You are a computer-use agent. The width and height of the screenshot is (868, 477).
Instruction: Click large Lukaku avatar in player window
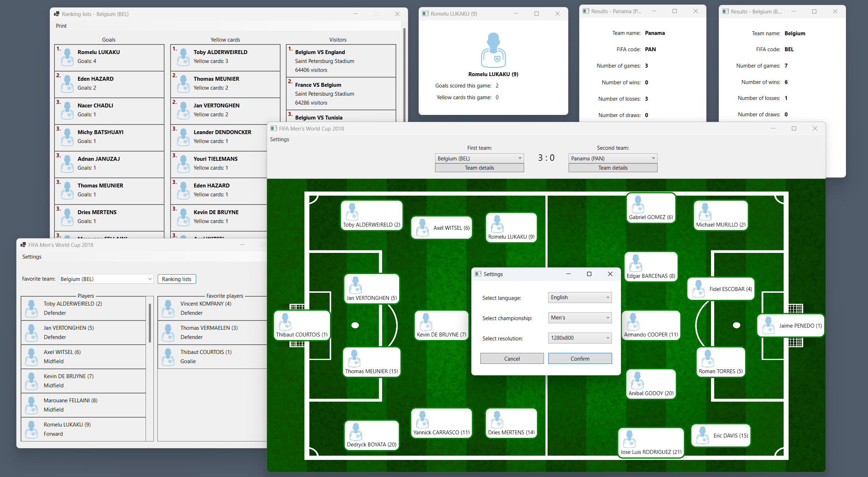click(493, 51)
